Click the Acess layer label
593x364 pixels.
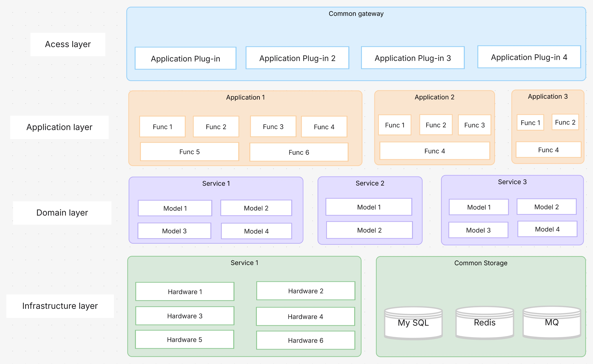pos(68,44)
